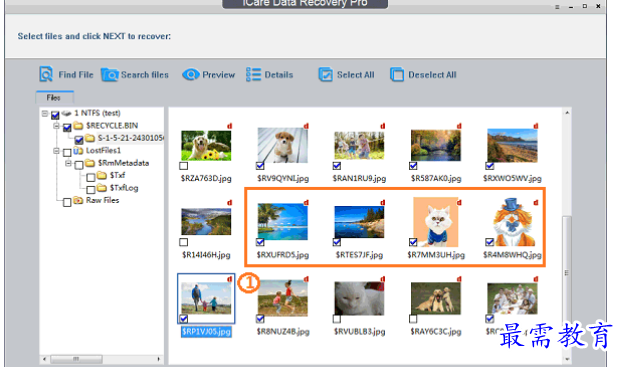This screenshot has width=621, height=367.
Task: Toggle the S-1-5-21 folder checkbox
Action: pos(79,140)
